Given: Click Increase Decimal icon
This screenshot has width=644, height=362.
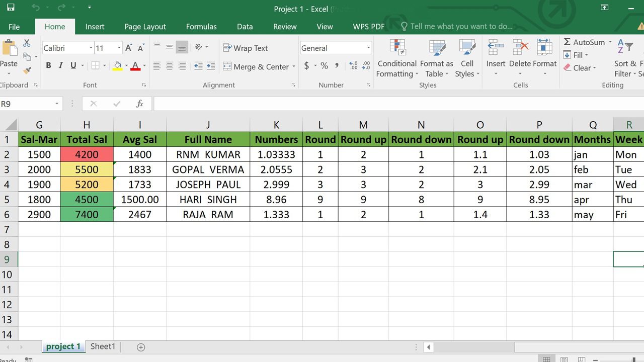Looking at the screenshot, I should point(353,66).
